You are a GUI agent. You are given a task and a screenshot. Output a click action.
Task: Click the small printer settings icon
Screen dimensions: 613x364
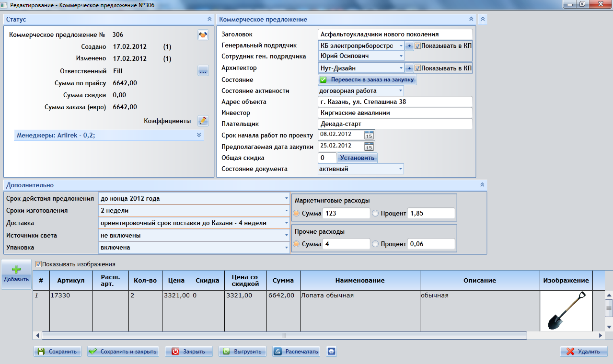331,352
